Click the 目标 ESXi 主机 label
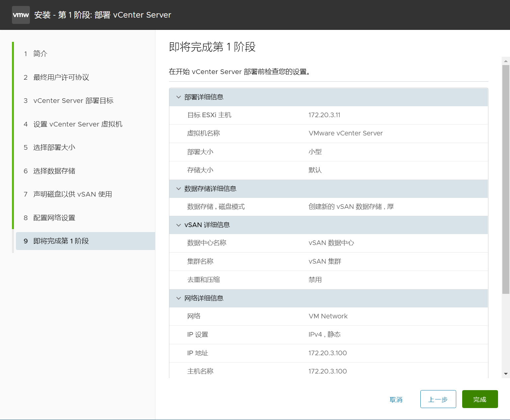Screen dimensions: 510x420 (209, 115)
